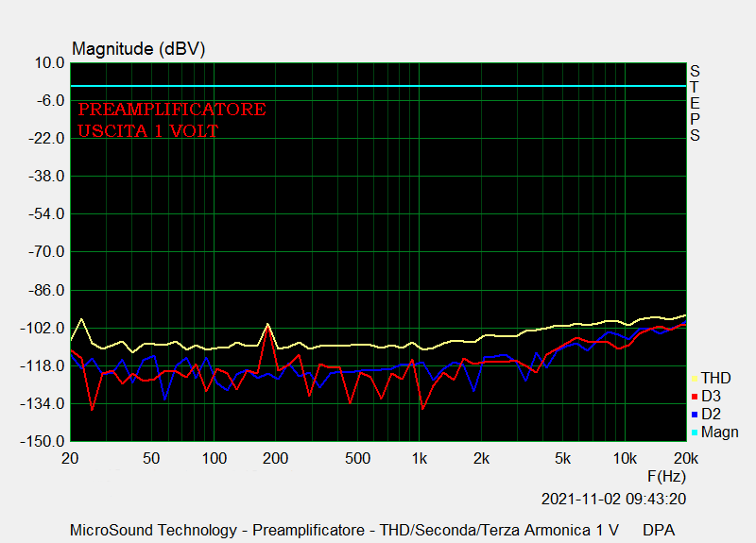
Task: Click the 10.0 y-axis value
Action: (49, 63)
